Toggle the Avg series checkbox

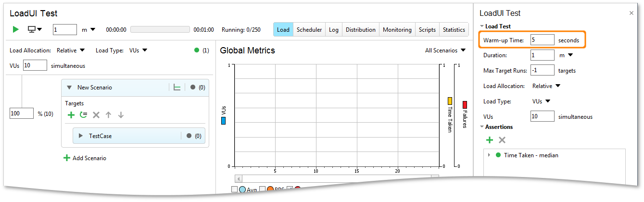click(x=235, y=189)
